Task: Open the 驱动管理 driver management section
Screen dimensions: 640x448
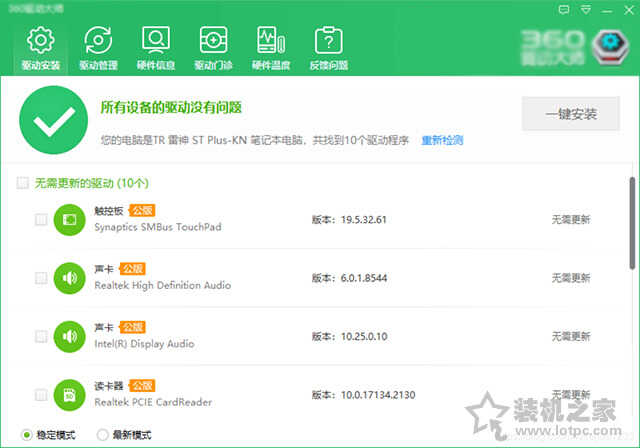Action: point(99,48)
